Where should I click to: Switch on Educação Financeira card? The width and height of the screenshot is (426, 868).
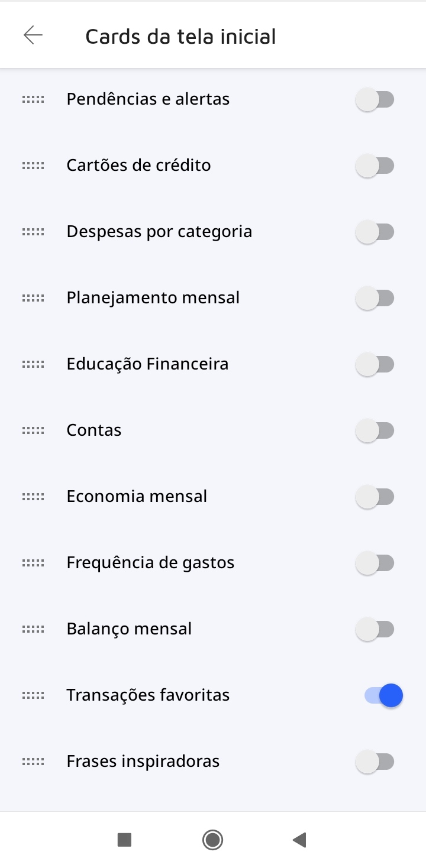(375, 364)
